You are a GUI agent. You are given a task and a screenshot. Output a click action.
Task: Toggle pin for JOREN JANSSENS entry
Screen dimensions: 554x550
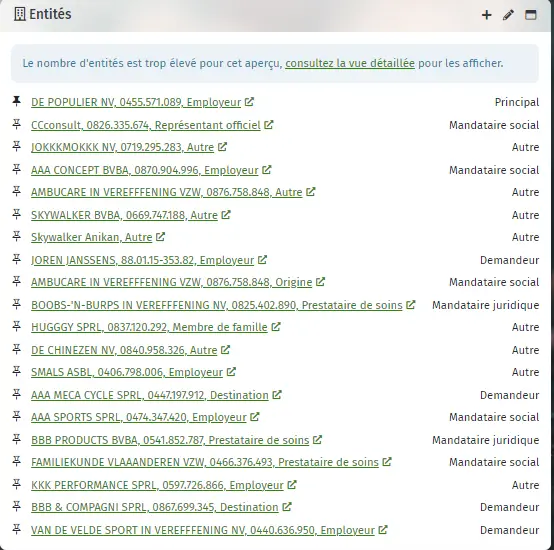(x=17, y=260)
